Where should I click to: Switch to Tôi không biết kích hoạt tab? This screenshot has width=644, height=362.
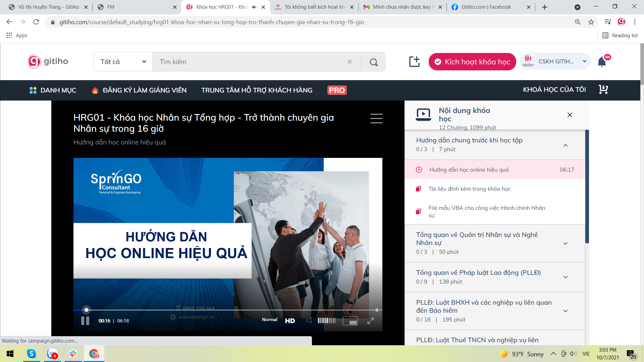(x=314, y=7)
